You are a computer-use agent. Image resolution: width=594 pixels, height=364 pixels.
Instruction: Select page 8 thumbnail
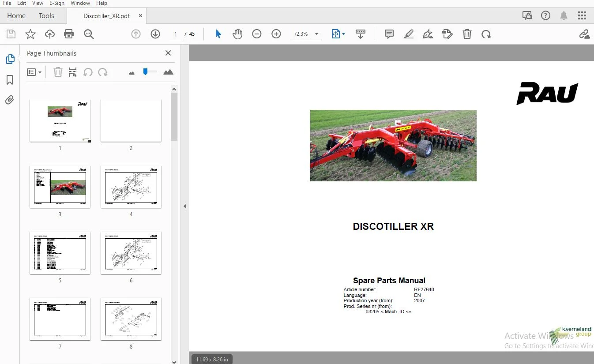click(131, 319)
